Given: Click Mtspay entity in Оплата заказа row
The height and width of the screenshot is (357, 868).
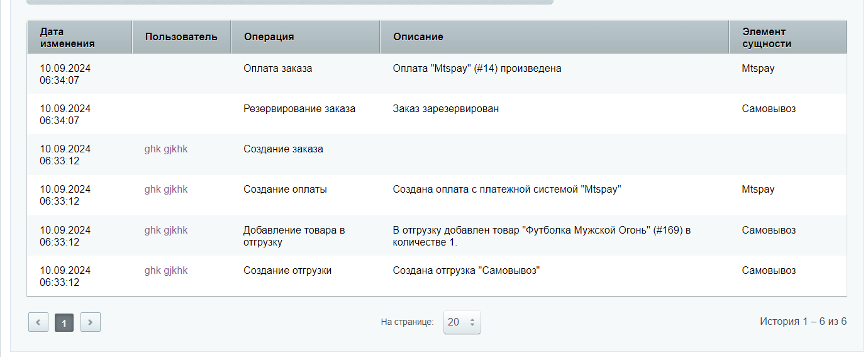Looking at the screenshot, I should click(758, 69).
